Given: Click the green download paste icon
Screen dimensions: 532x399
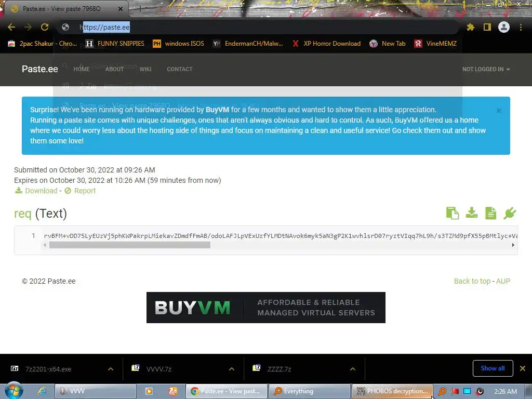Looking at the screenshot, I should click(x=472, y=213).
